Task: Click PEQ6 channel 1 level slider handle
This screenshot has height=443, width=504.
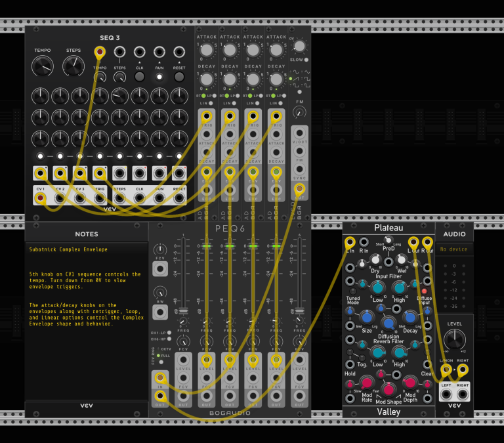Action: pos(183,311)
